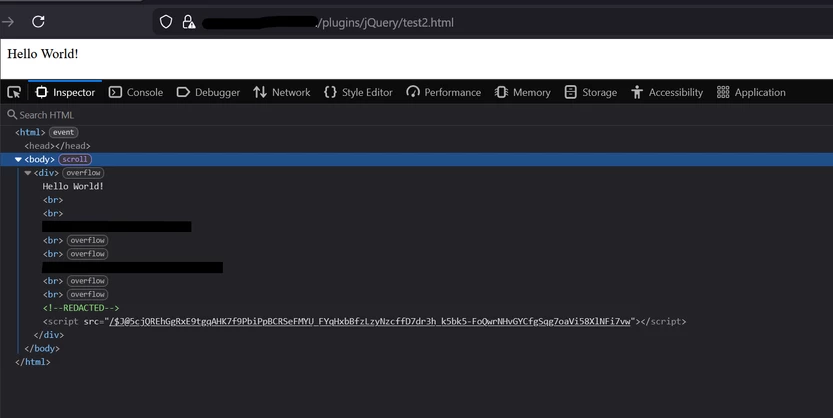
Task: Select the <html> opening tag
Action: [x=30, y=132]
